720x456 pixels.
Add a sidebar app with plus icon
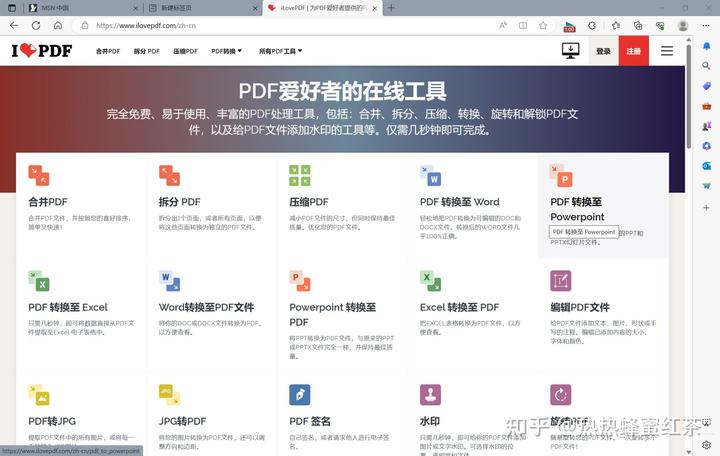706,208
